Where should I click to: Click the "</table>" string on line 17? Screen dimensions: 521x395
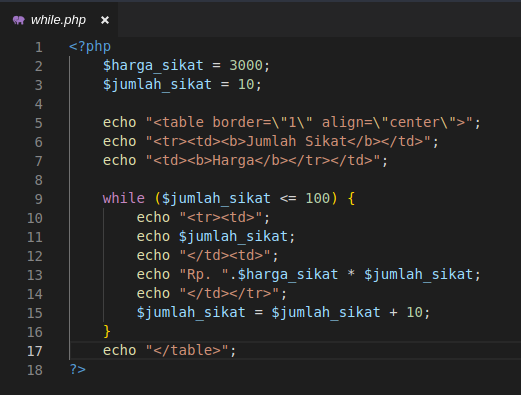(x=187, y=350)
